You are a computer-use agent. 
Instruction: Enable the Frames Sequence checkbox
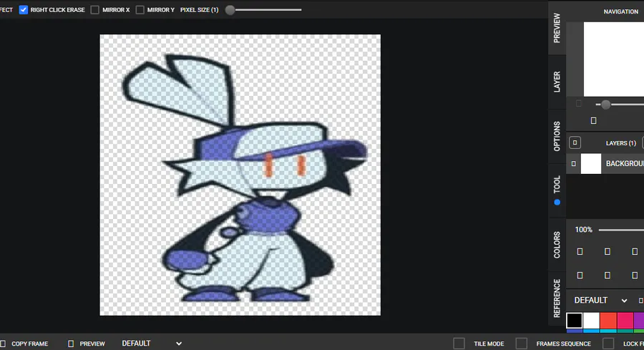tap(522, 344)
